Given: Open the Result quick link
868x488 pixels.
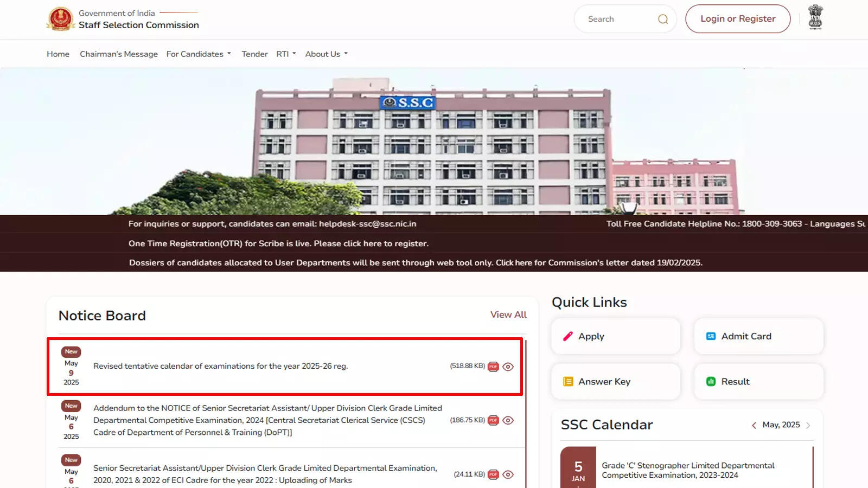Looking at the screenshot, I should click(x=759, y=382).
